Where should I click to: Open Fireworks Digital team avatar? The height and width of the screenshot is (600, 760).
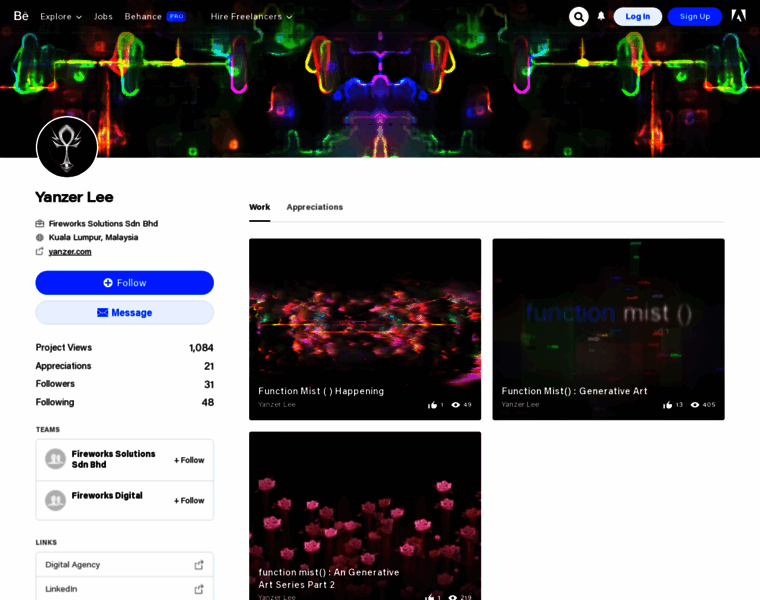(55, 500)
